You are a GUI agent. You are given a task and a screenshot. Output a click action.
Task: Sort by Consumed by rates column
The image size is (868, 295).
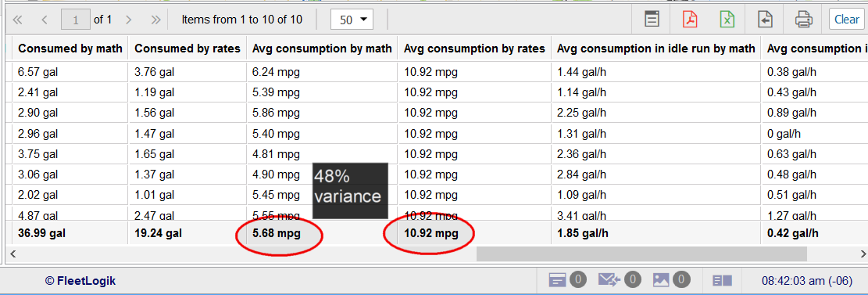(188, 49)
